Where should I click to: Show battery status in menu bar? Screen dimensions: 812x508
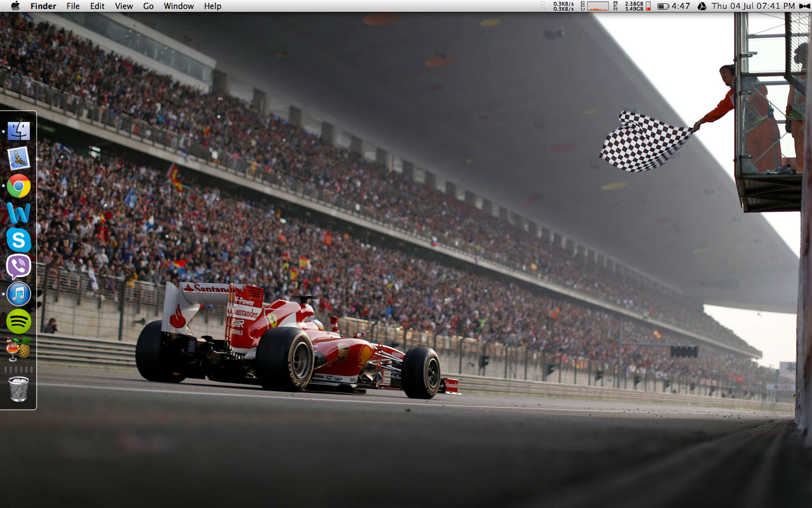point(673,6)
